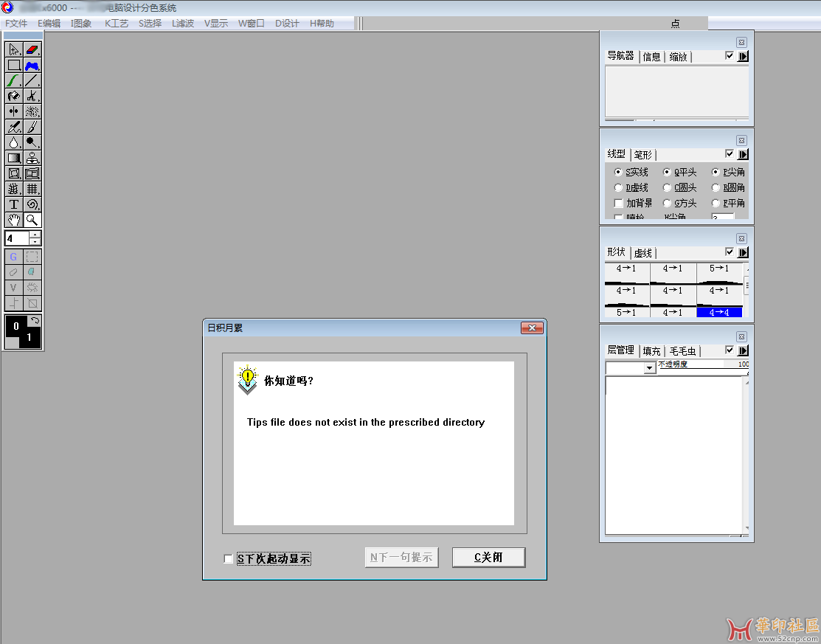
Task: Click the C关闭 button
Action: [488, 558]
